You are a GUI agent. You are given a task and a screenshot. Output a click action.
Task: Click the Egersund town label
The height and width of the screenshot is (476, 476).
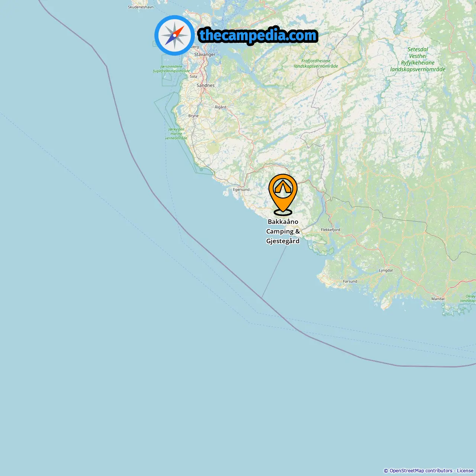(241, 190)
